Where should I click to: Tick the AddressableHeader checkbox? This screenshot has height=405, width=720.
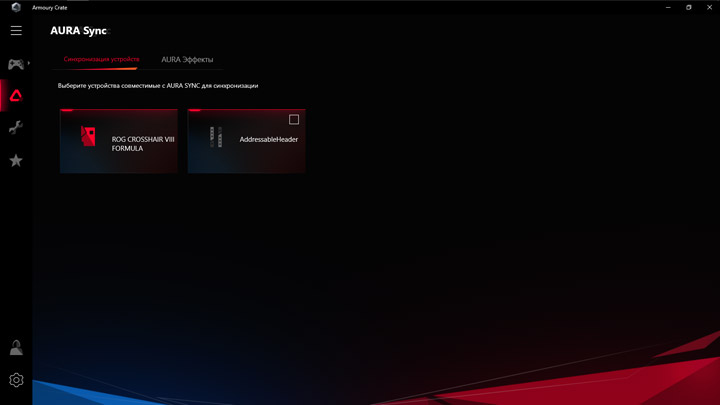[294, 119]
